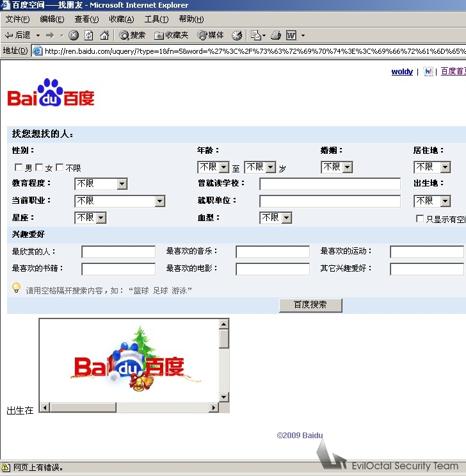Click the 最喜欢的音乐 input field
The height and width of the screenshot is (476, 466).
[x=273, y=252]
